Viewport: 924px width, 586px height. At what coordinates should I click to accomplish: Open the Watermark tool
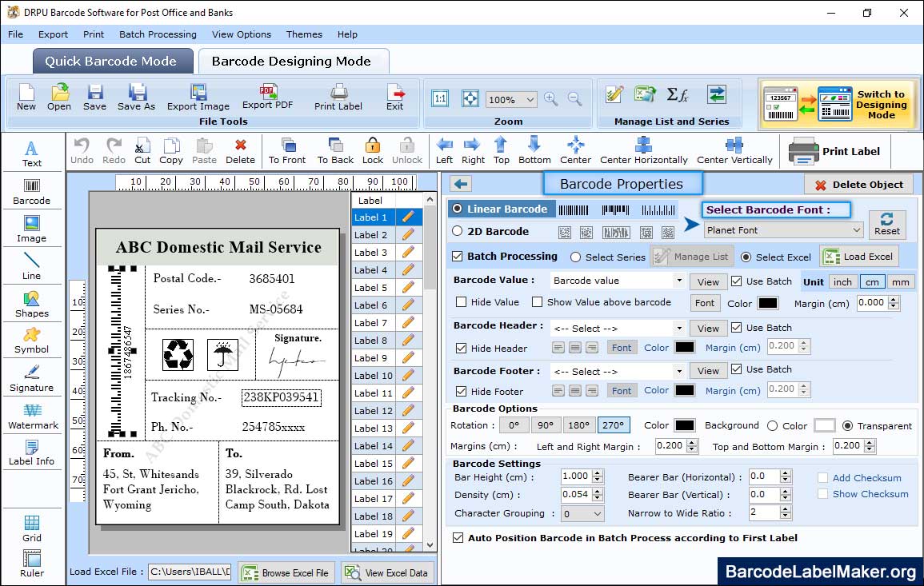32,417
